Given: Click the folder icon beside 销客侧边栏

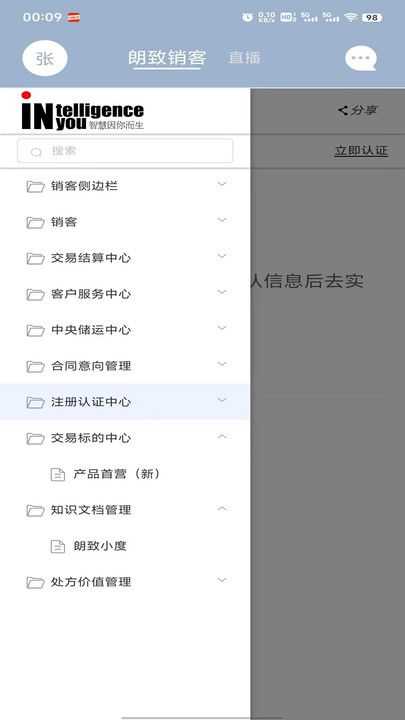Looking at the screenshot, I should pos(35,186).
